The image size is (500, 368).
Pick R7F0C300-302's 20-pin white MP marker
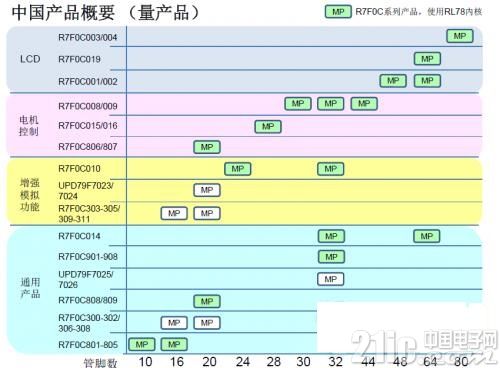(x=207, y=323)
